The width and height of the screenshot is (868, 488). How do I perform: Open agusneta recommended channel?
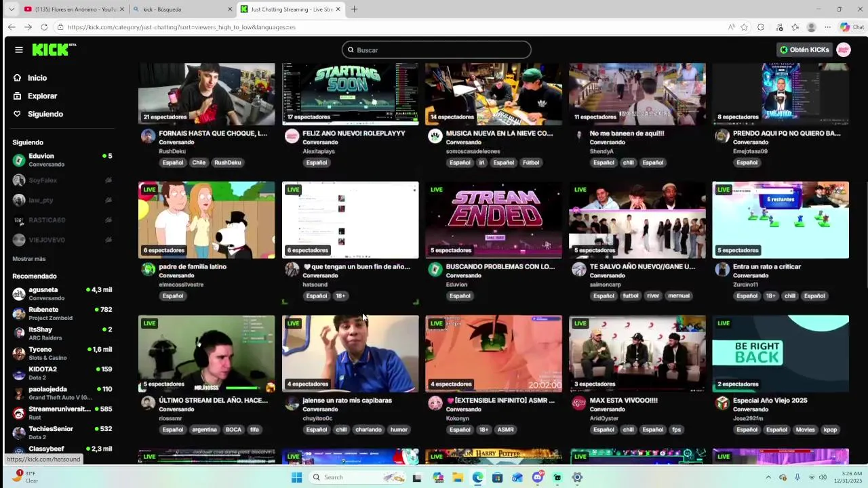coord(62,293)
